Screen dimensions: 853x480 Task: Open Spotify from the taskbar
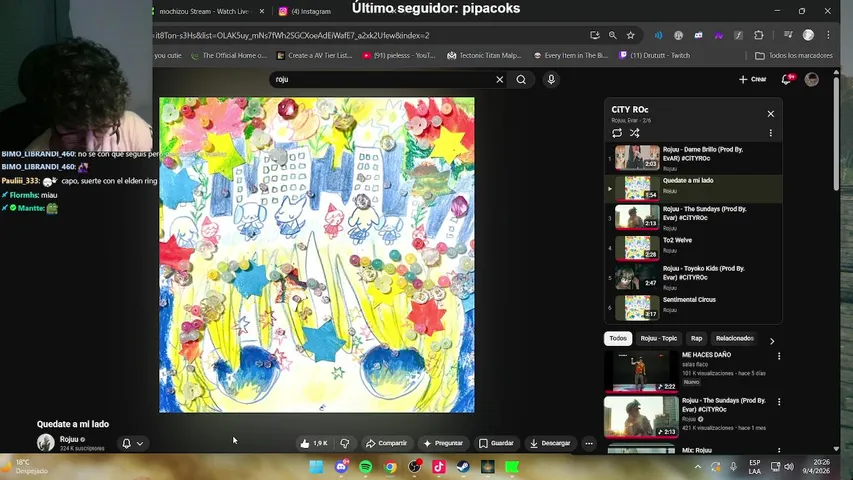[366, 467]
